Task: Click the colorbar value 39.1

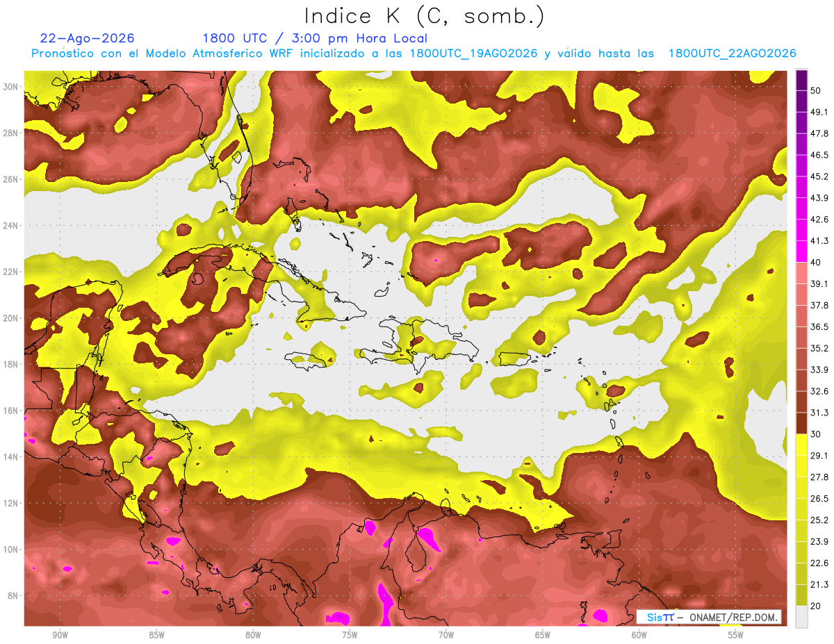Action: click(819, 284)
